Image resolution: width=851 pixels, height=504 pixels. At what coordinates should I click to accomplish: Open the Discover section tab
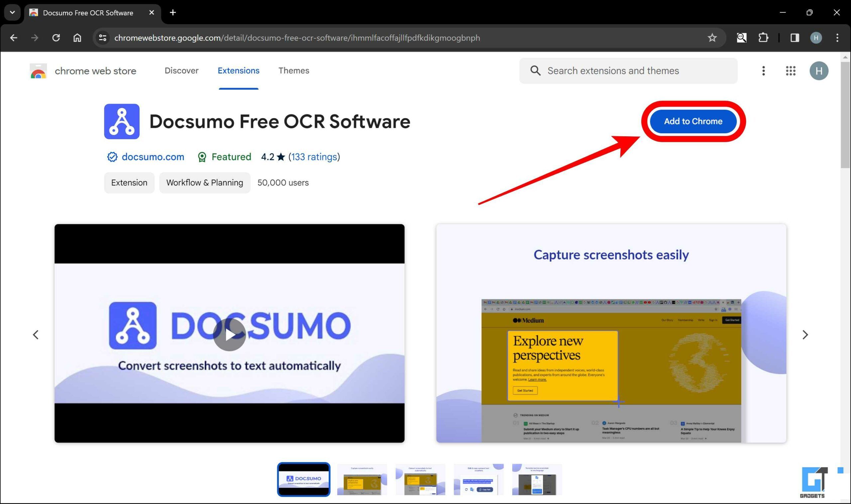coord(181,70)
